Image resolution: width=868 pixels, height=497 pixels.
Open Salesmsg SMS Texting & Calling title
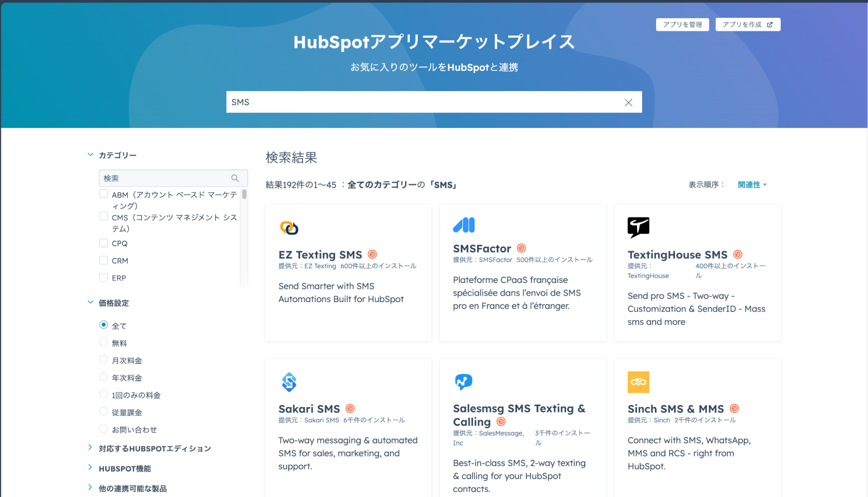[x=519, y=415]
